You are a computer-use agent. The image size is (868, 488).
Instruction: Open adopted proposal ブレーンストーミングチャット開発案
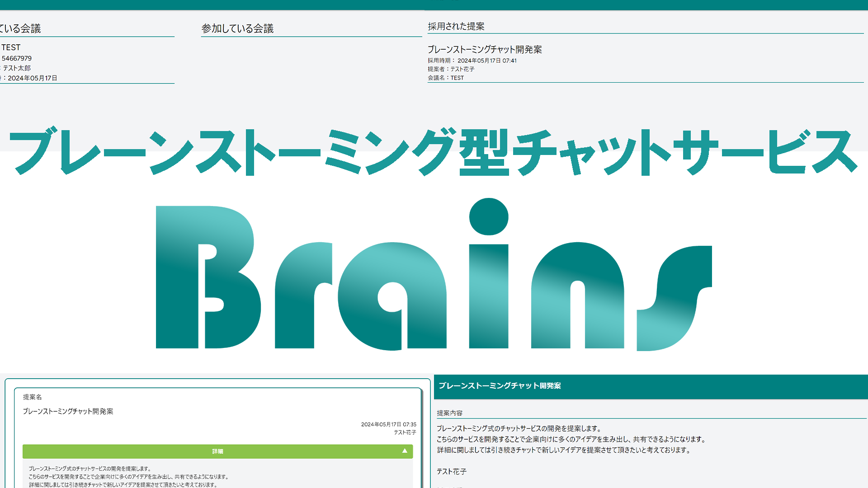click(485, 49)
